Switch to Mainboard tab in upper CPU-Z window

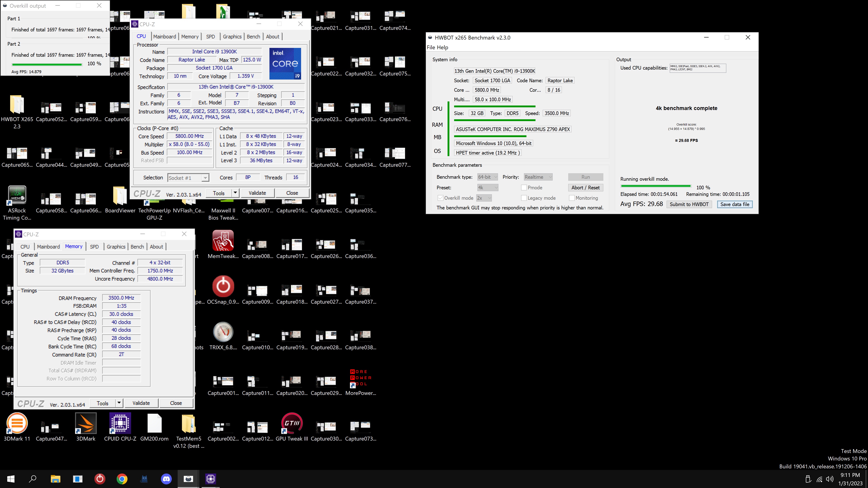pos(164,36)
